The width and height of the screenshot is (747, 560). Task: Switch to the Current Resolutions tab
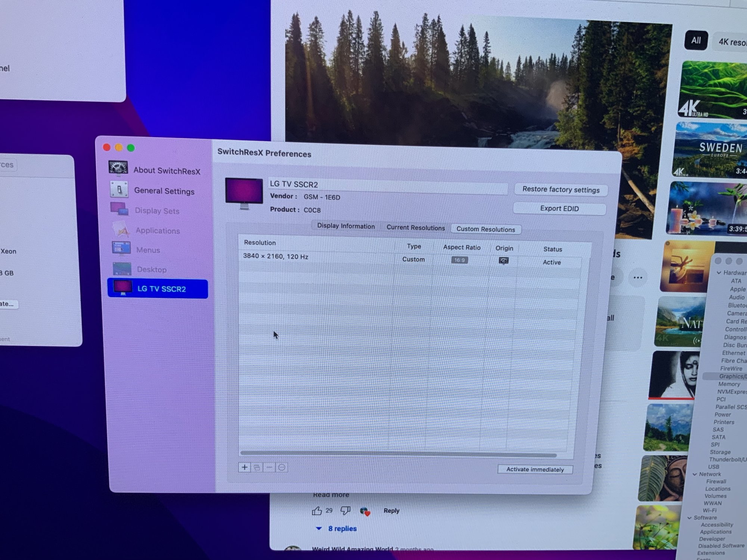(x=415, y=227)
